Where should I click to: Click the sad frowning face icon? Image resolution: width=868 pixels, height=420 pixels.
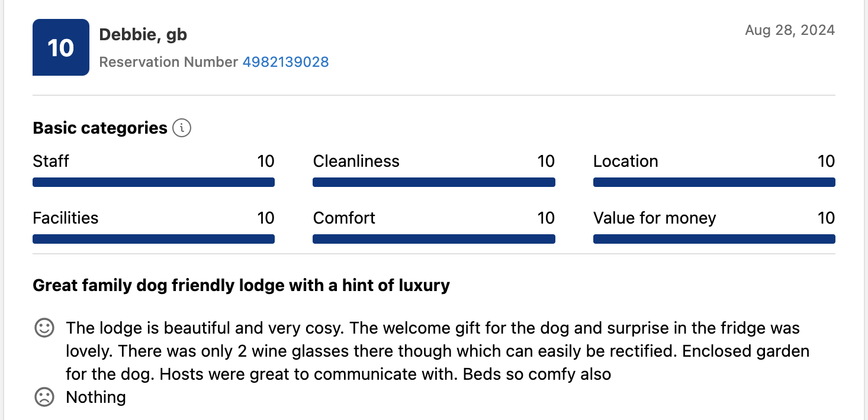coord(44,397)
